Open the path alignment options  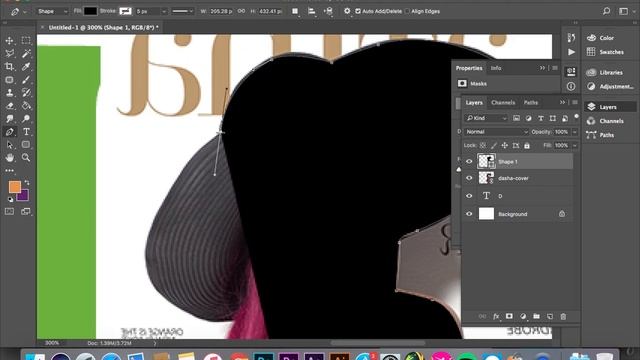[311, 11]
